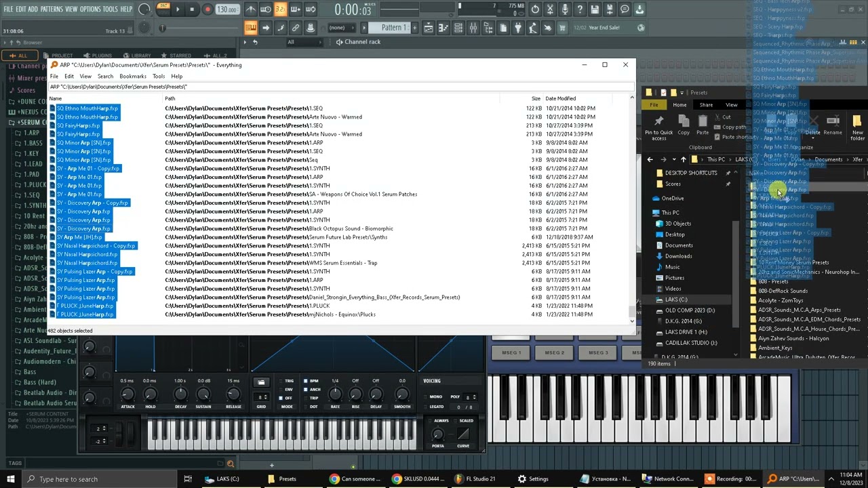
Task: Open the FL Studio playlist view icon
Action: (429, 28)
